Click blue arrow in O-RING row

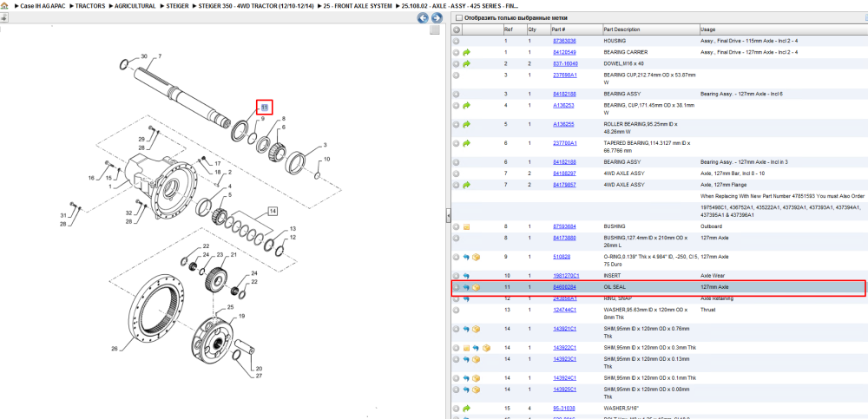click(466, 257)
